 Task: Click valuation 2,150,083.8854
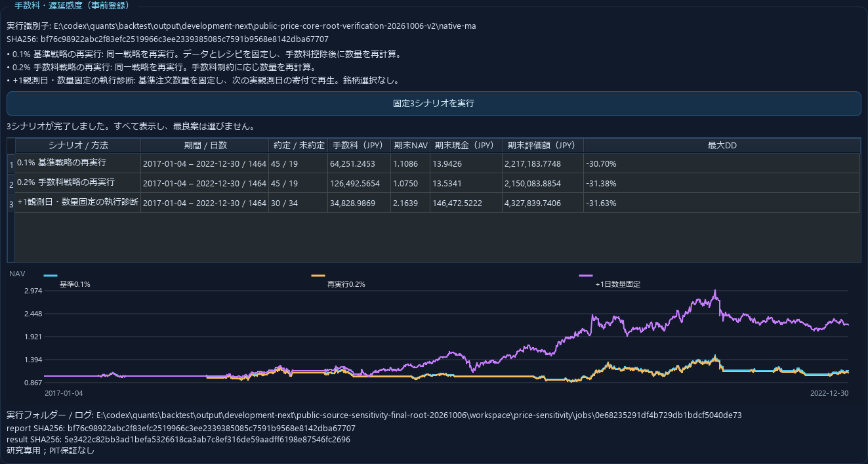click(x=543, y=183)
